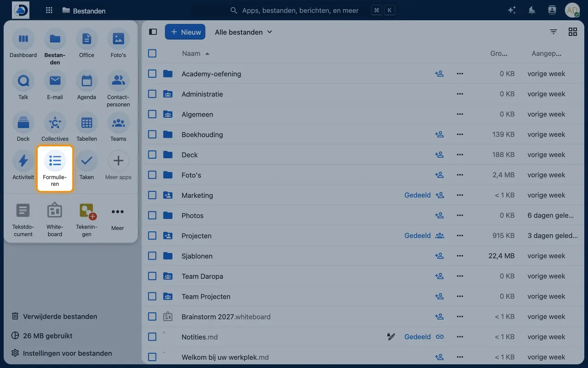The image size is (588, 368).
Task: Open actions menu for Administratie
Action: (460, 94)
